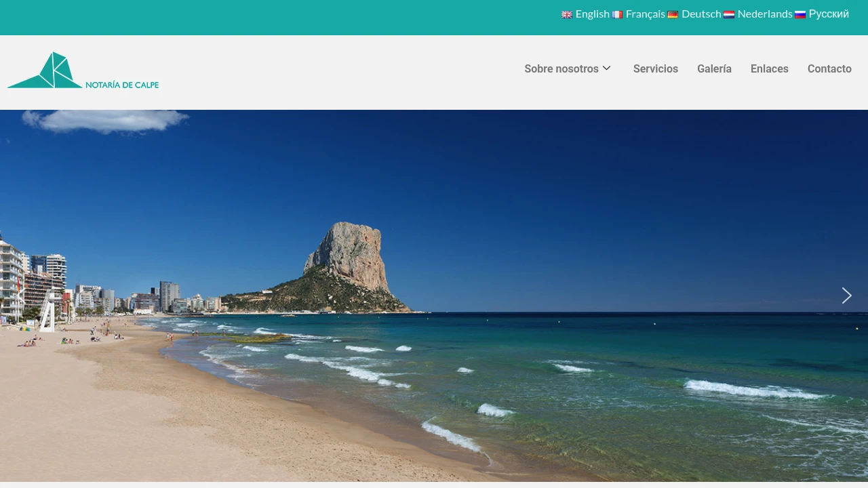Click the Calpe beach slider image
Screen dimensions: 868x488
(x=434, y=296)
